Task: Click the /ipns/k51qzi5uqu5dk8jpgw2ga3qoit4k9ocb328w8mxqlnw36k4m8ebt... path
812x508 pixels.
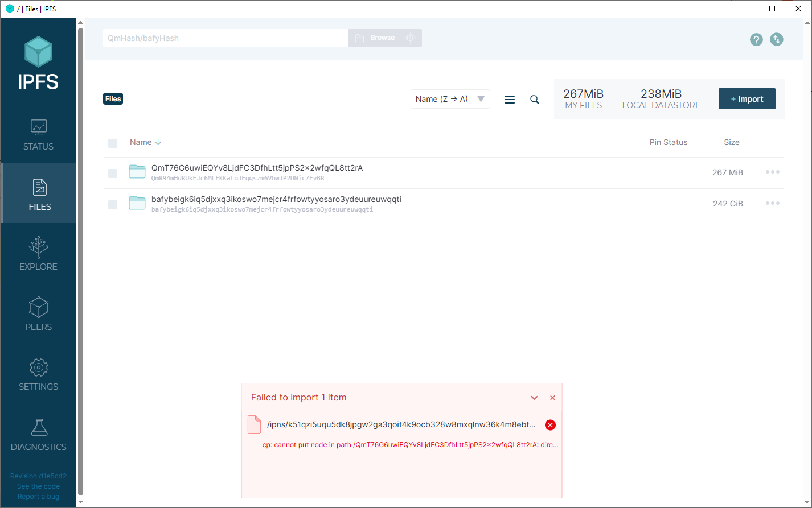Action: tap(401, 425)
